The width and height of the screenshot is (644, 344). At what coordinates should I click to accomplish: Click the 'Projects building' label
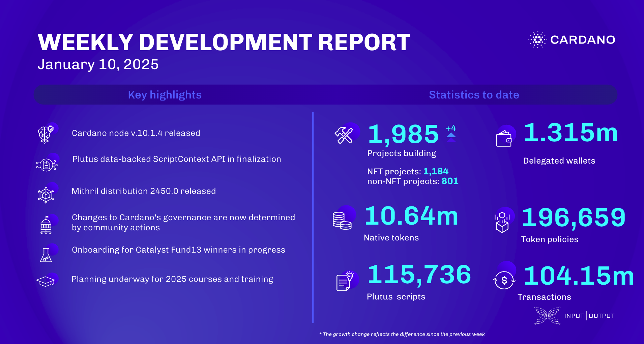click(402, 153)
